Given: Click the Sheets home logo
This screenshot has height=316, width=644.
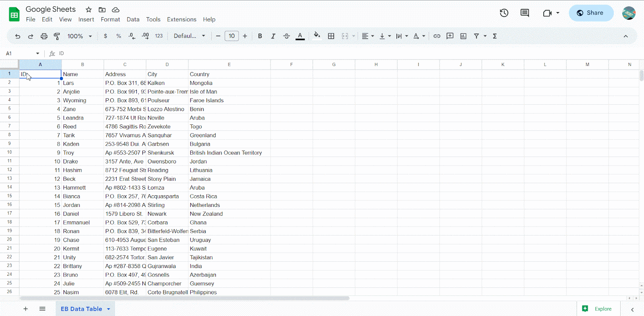Looking at the screenshot, I should (x=14, y=14).
